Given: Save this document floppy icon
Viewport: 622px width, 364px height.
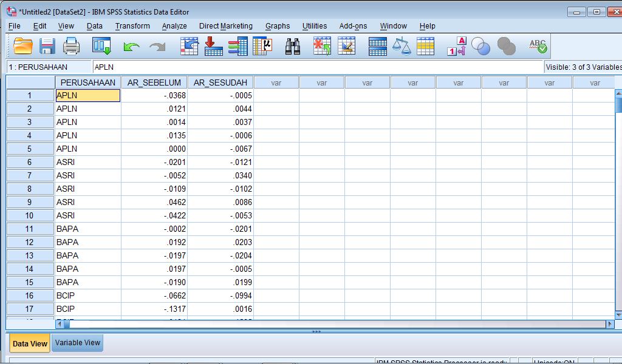Looking at the screenshot, I should pyautogui.click(x=47, y=46).
